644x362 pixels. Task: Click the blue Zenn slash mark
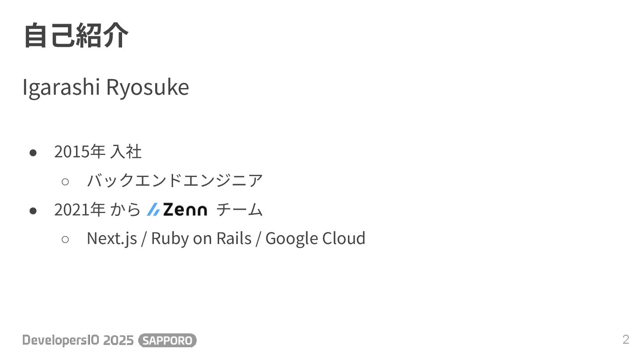click(153, 209)
